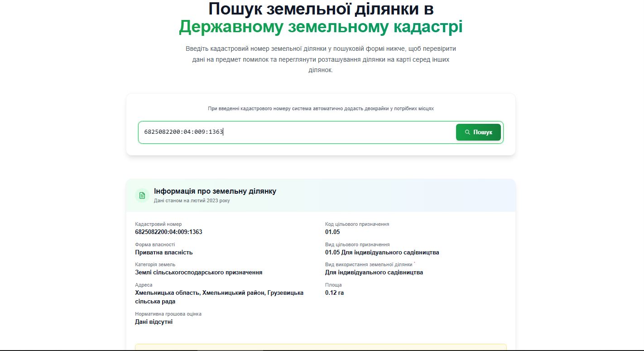The image size is (644, 351).
Task: Click the 'Інформація про земельну ділянку' header title
Action: pos(215,191)
